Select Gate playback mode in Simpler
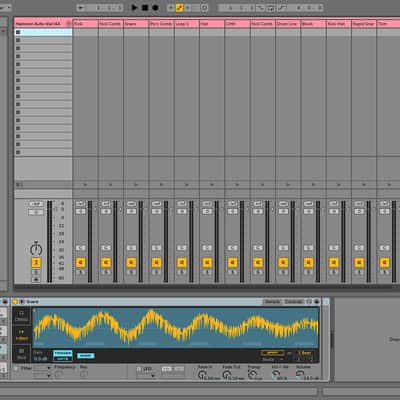This screenshot has width=400, height=400. pos(63,359)
